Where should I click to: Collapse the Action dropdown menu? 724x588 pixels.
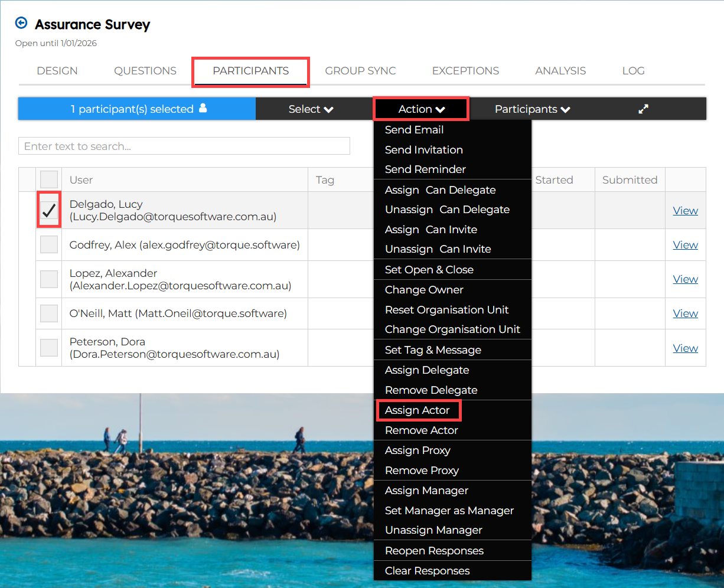pos(421,109)
